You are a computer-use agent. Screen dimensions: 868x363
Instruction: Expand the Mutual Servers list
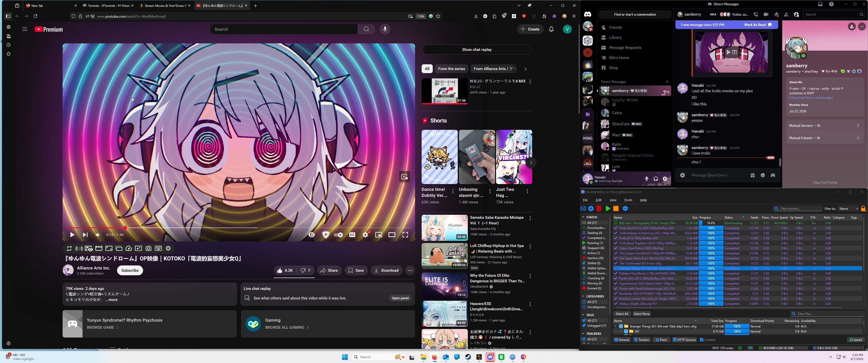(x=824, y=126)
